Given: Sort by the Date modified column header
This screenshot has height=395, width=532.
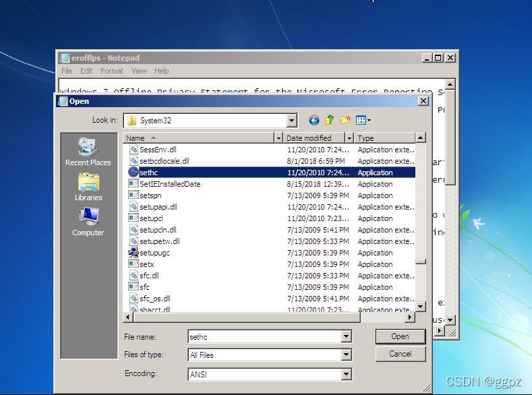Looking at the screenshot, I should click(314, 138).
